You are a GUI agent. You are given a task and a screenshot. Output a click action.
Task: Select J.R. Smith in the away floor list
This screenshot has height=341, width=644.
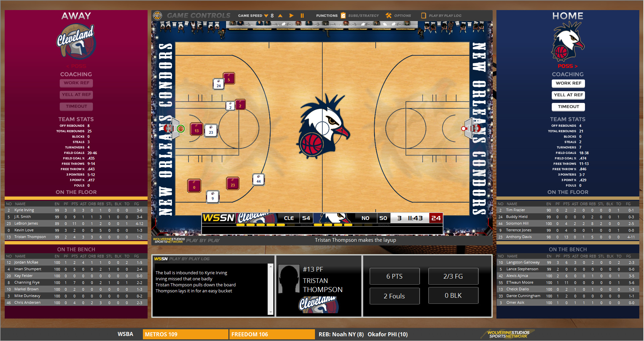tap(76, 217)
